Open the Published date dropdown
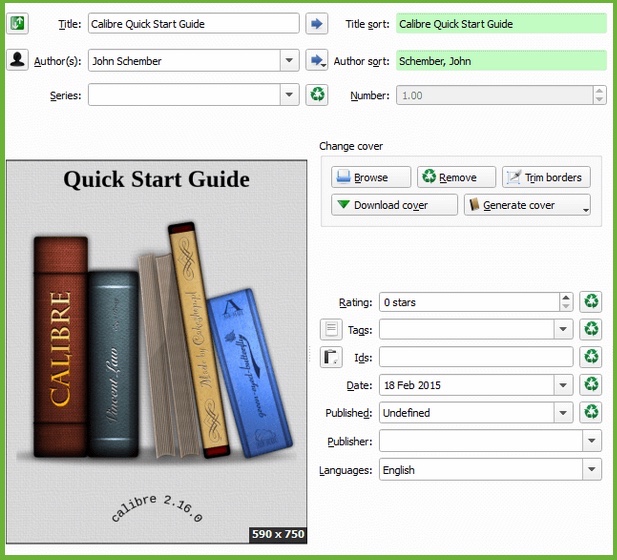617x560 pixels. coord(563,412)
